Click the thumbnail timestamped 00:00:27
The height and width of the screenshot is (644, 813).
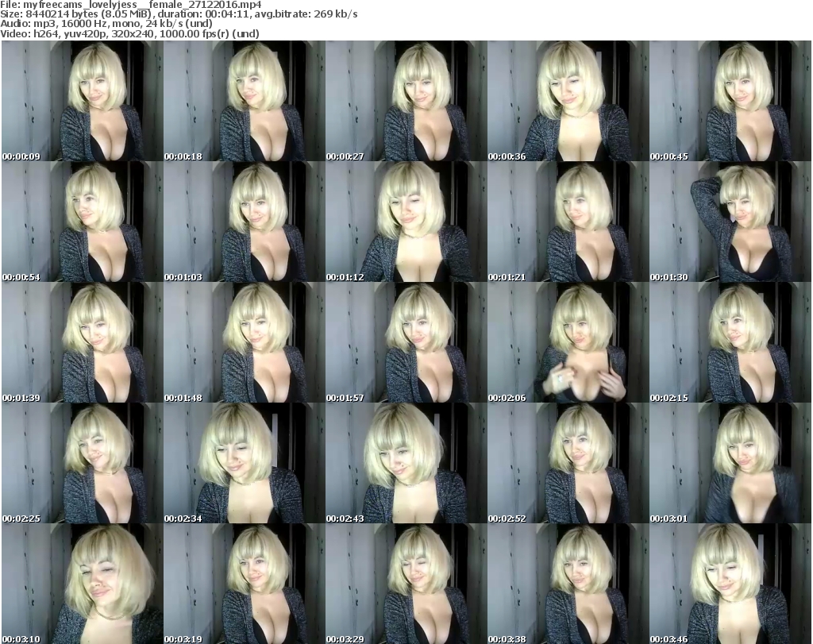pyautogui.click(x=406, y=101)
